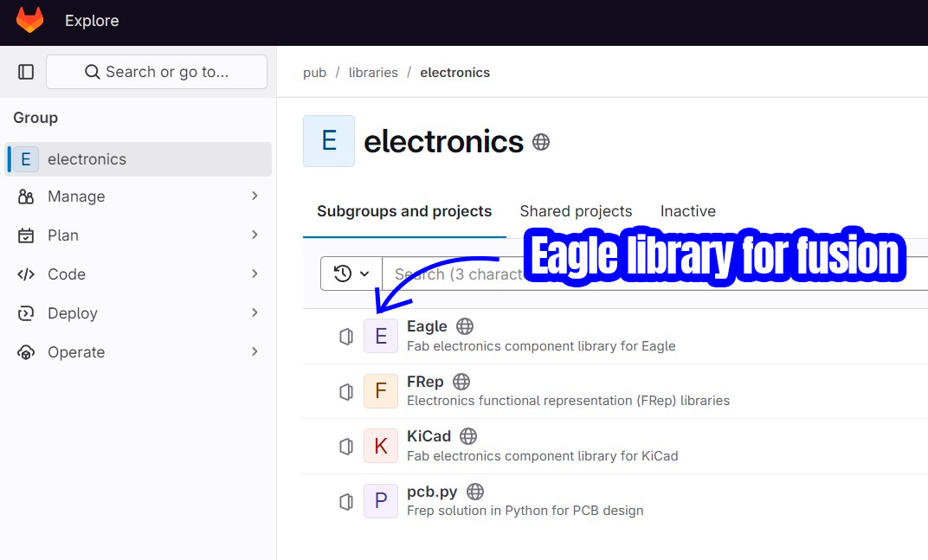Screen dimensions: 928x560
Task: Switch to the Inactive tab
Action: [x=687, y=211]
